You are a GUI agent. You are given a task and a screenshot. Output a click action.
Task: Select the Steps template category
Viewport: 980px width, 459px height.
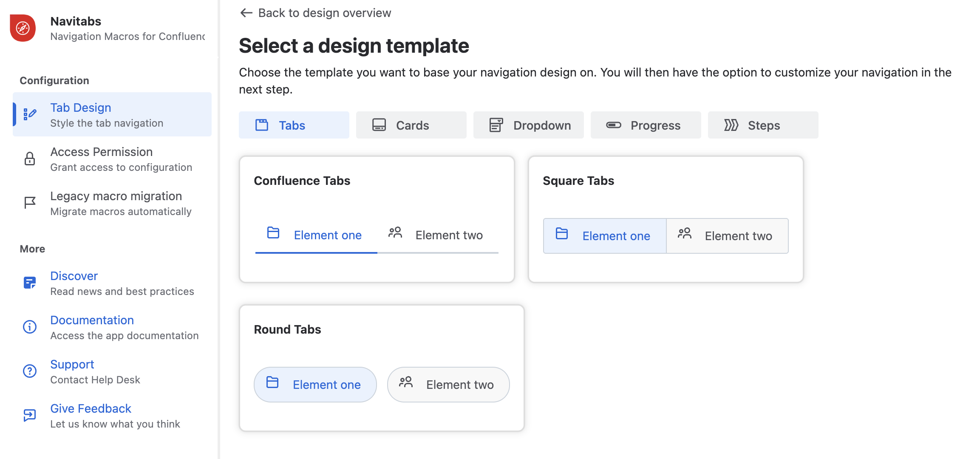(x=763, y=125)
